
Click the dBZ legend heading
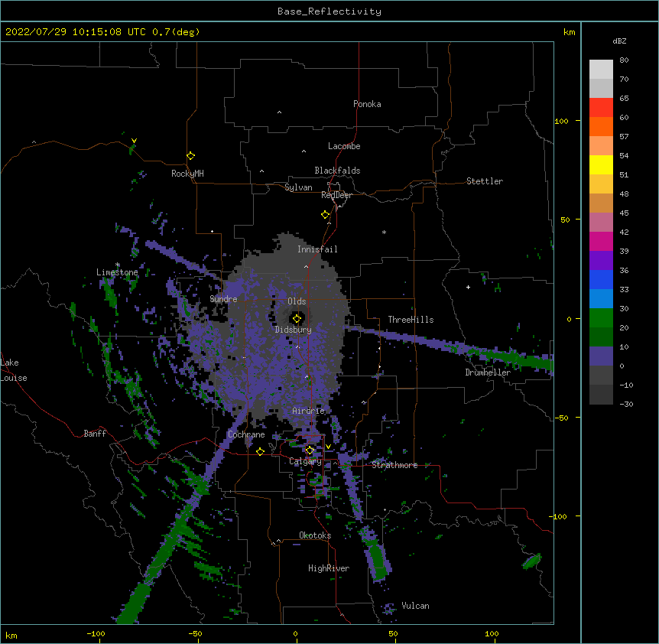point(619,41)
